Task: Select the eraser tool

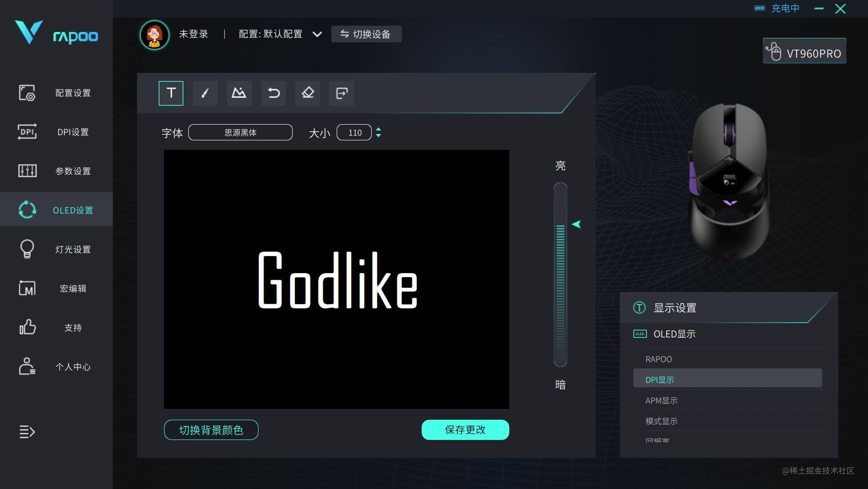Action: point(307,93)
